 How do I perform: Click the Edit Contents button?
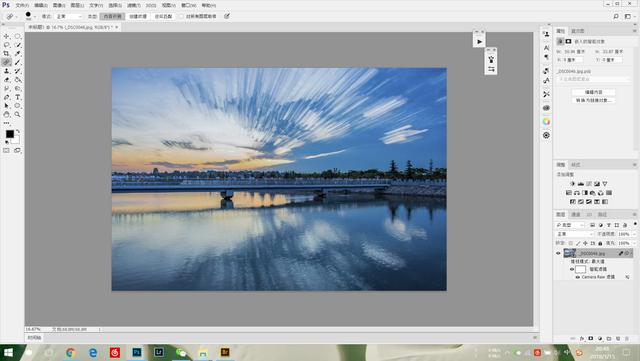593,92
